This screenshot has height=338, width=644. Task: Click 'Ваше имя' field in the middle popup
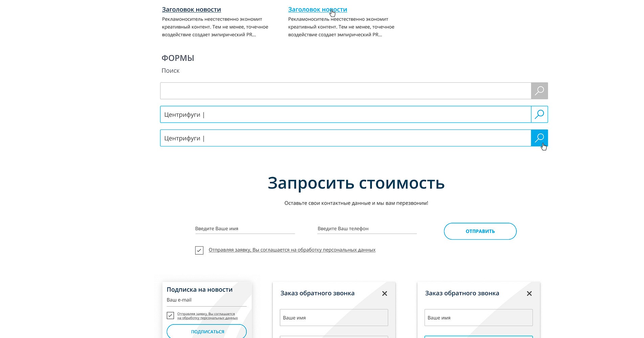pos(334,318)
